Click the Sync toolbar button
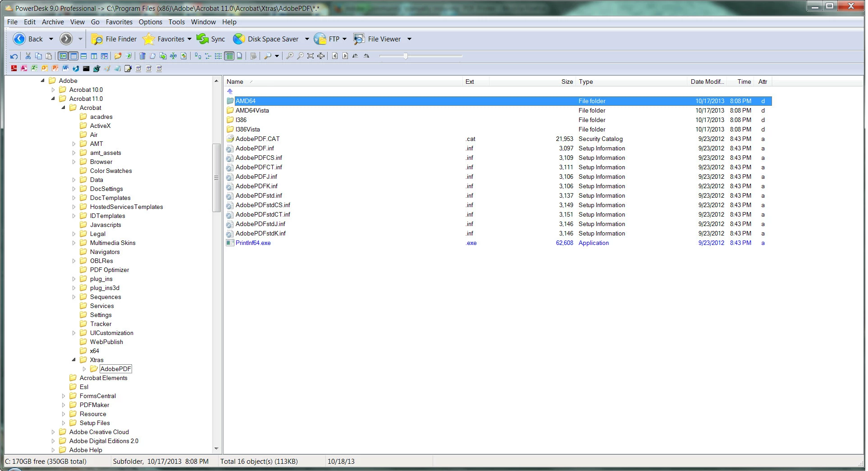The width and height of the screenshot is (868, 471). coord(211,39)
